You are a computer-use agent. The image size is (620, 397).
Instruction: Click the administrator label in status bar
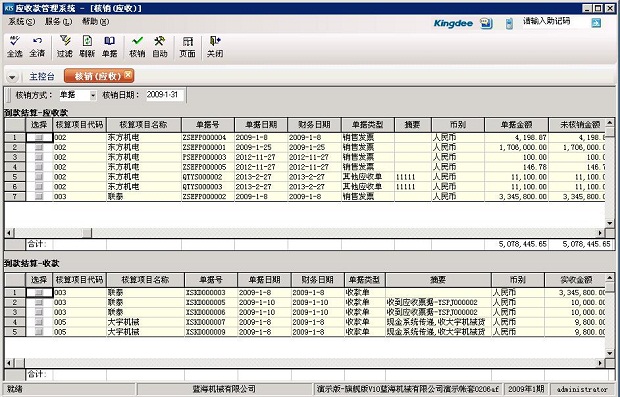(x=582, y=389)
